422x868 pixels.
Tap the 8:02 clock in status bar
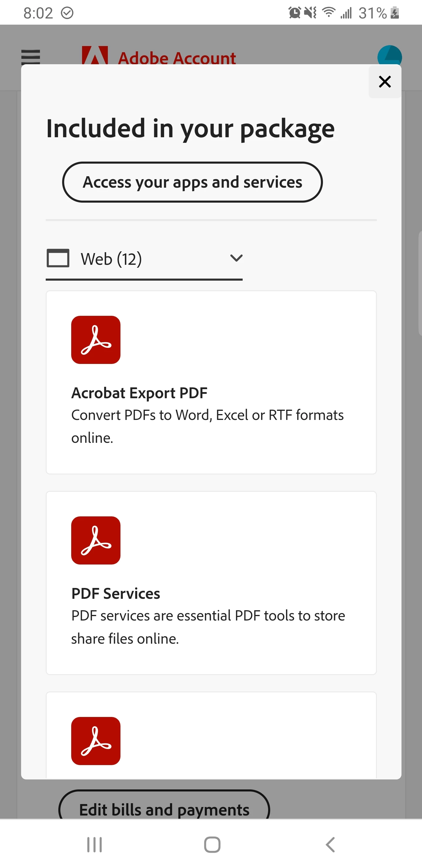pyautogui.click(x=38, y=13)
